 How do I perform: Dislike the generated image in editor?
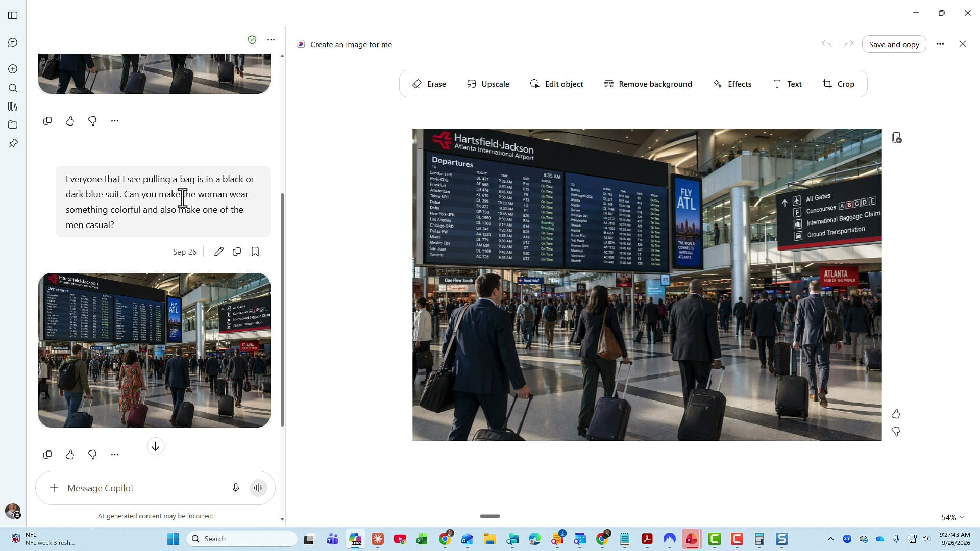[x=896, y=432]
